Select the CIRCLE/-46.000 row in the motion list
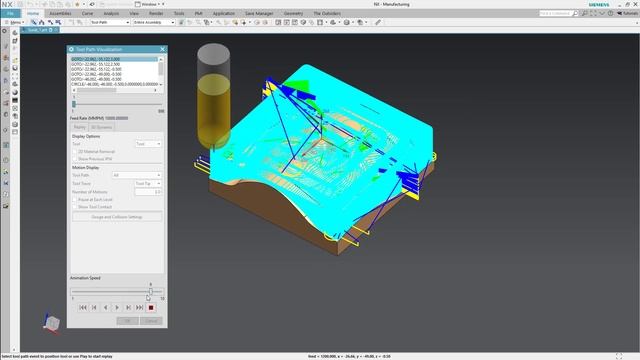The width and height of the screenshot is (640, 360). (x=114, y=84)
